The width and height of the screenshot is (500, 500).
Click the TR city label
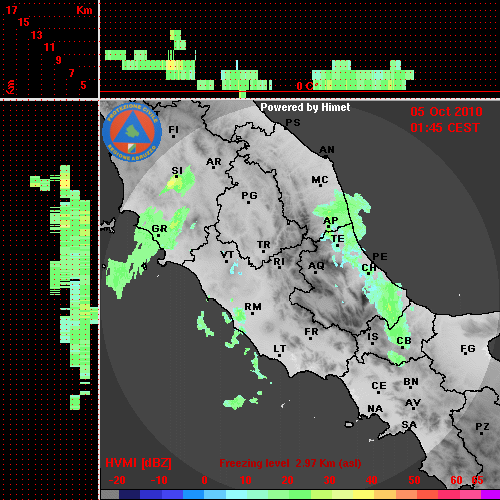coord(263,245)
